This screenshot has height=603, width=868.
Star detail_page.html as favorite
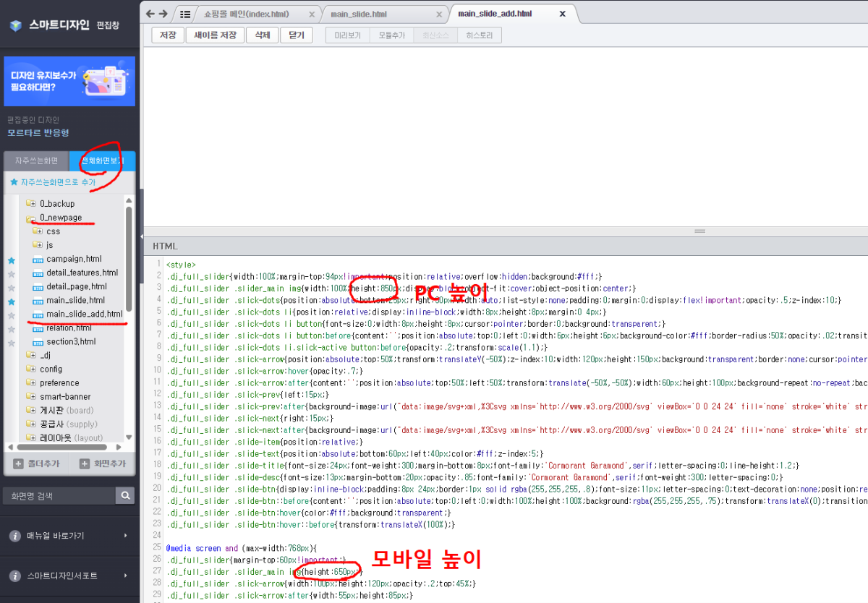click(x=12, y=287)
